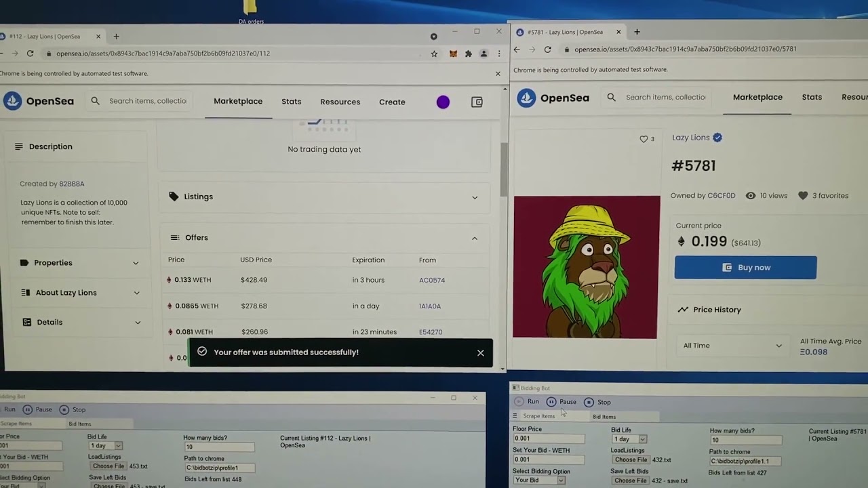Viewport: 868px width, 488px height.
Task: Open a new tab in left Chrome window
Action: [x=116, y=37]
